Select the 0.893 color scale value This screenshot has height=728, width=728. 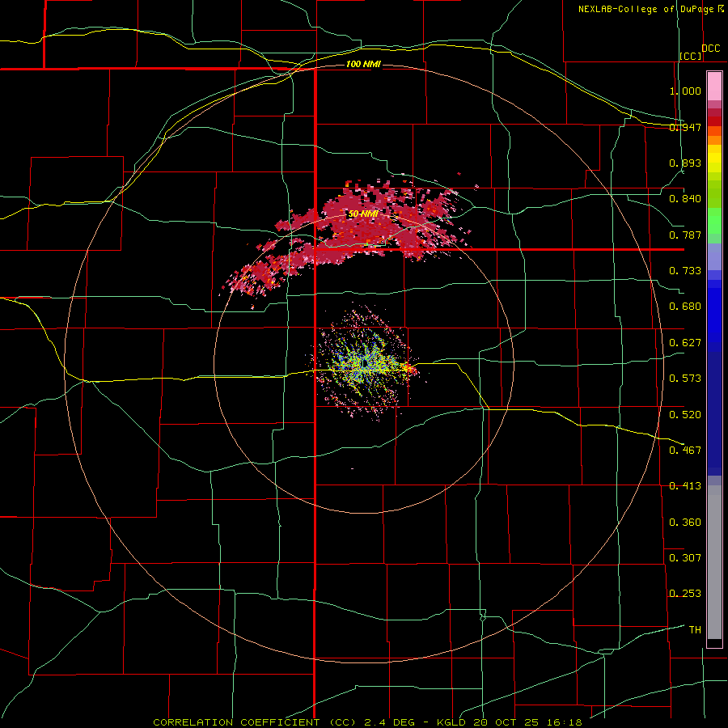pyautogui.click(x=685, y=163)
